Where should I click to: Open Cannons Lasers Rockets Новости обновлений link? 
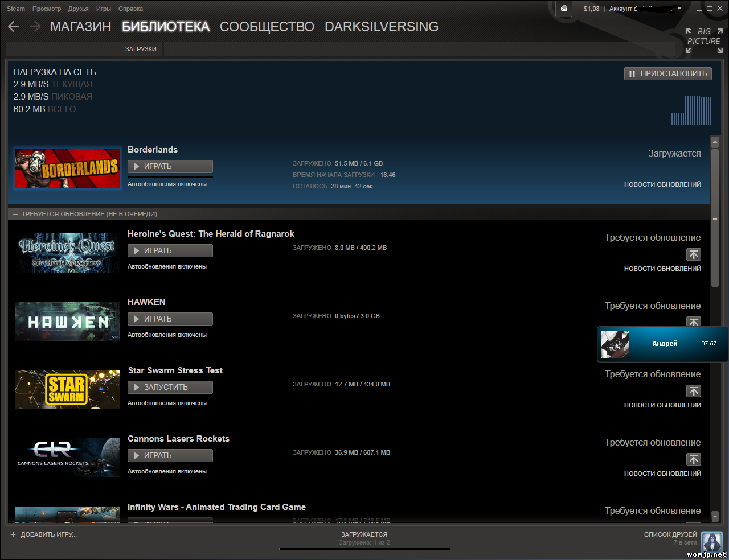662,473
